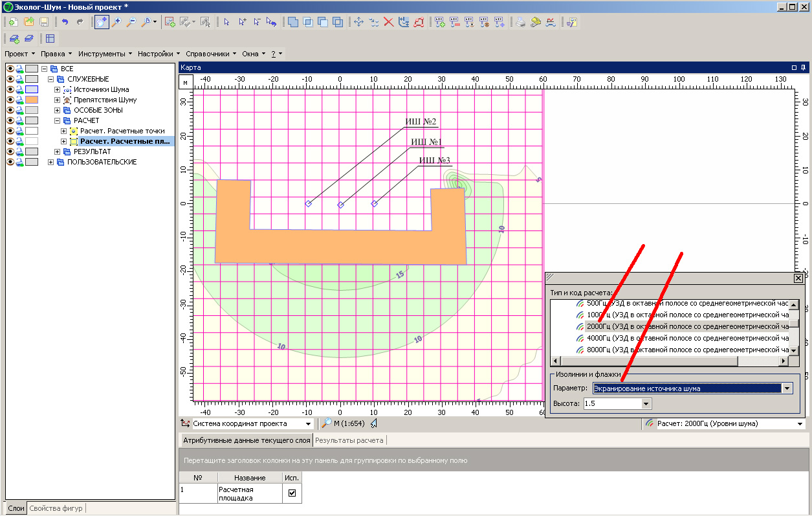Expand the РЕЗУЛЬТАТ tree node
This screenshot has height=516, width=812.
point(58,152)
